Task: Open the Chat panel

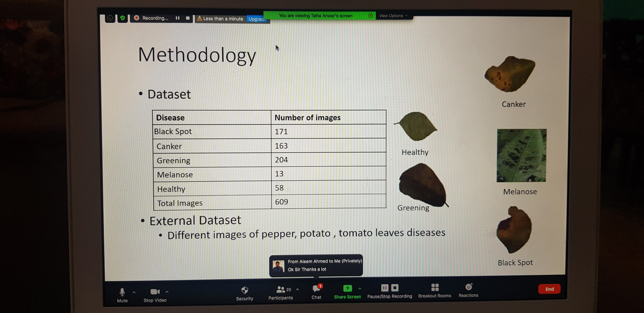Action: [x=316, y=289]
